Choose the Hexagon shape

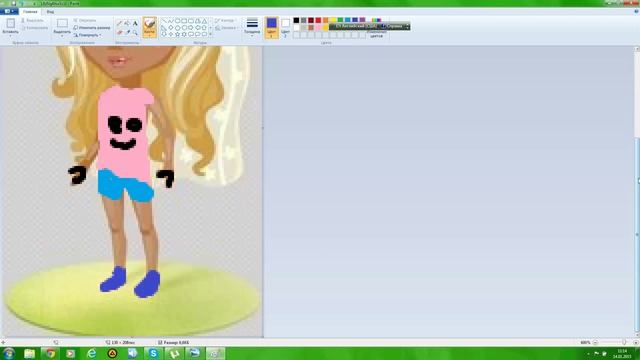click(184, 28)
